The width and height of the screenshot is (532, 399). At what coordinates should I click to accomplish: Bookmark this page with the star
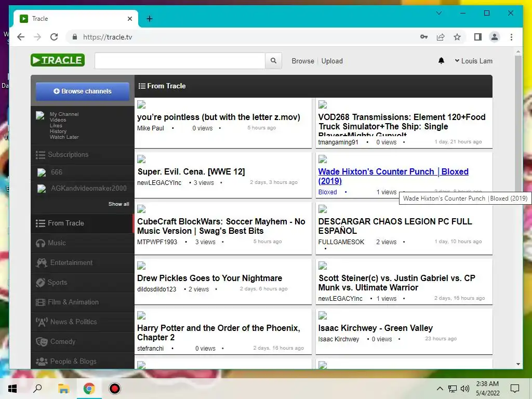click(x=457, y=37)
